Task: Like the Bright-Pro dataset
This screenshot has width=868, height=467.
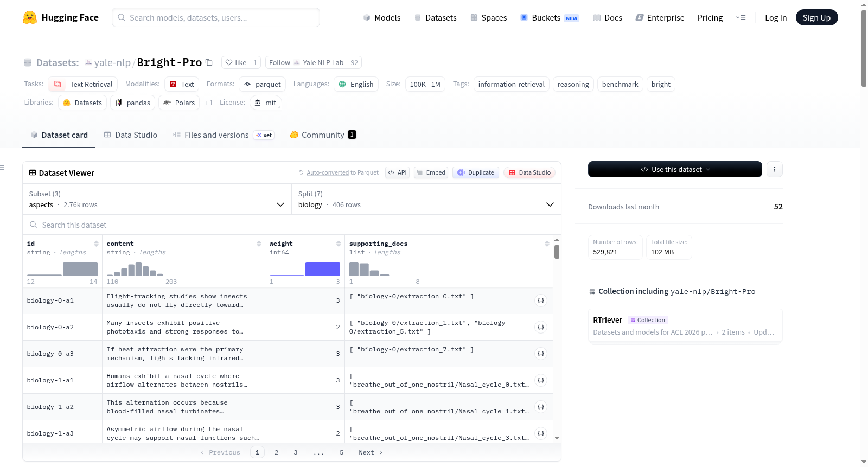Action: coord(236,62)
